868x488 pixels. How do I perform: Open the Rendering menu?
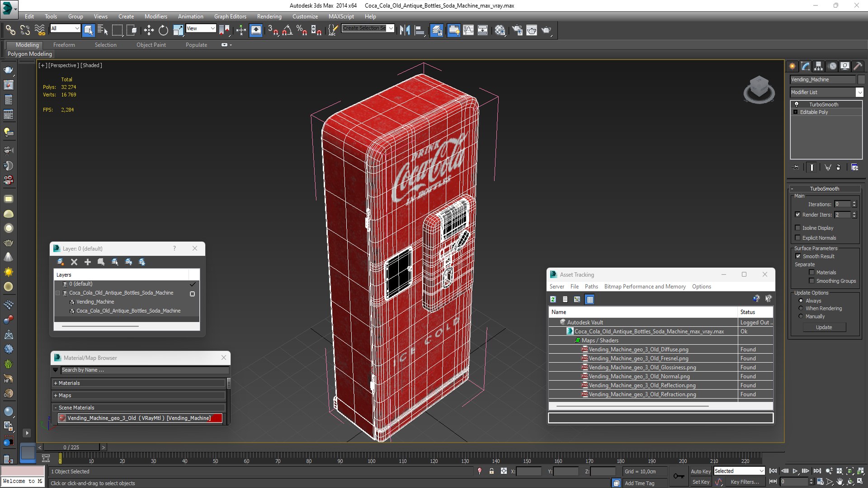pyautogui.click(x=269, y=16)
